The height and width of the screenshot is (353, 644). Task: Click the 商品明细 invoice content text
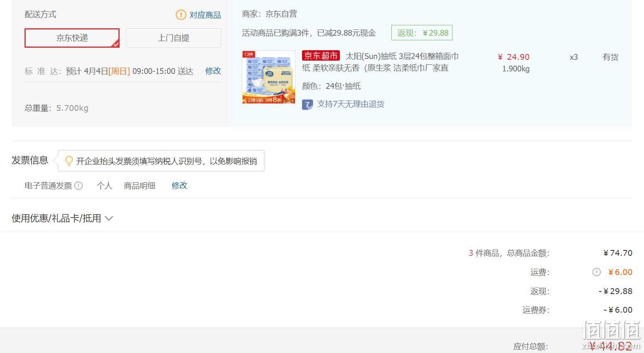(x=140, y=186)
